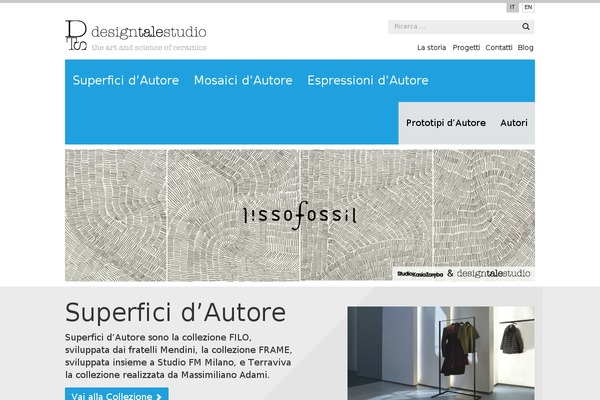Click the search magnifier icon

pos(526,26)
